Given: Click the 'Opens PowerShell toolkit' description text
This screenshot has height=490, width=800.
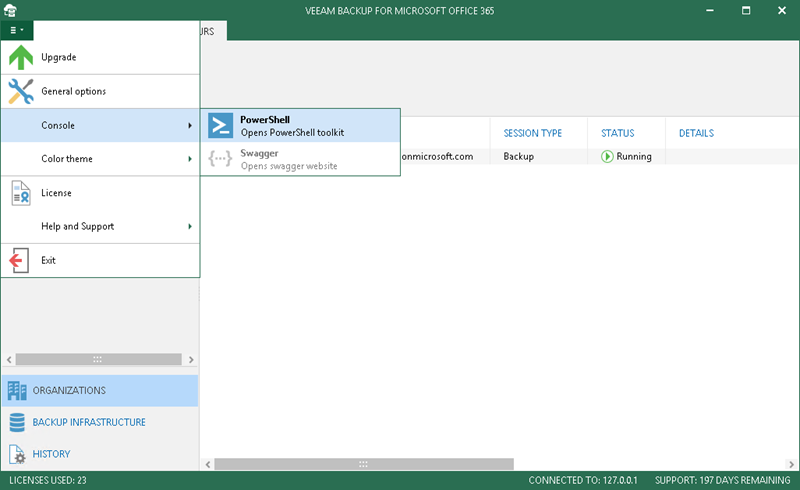Looking at the screenshot, I should point(292,133).
